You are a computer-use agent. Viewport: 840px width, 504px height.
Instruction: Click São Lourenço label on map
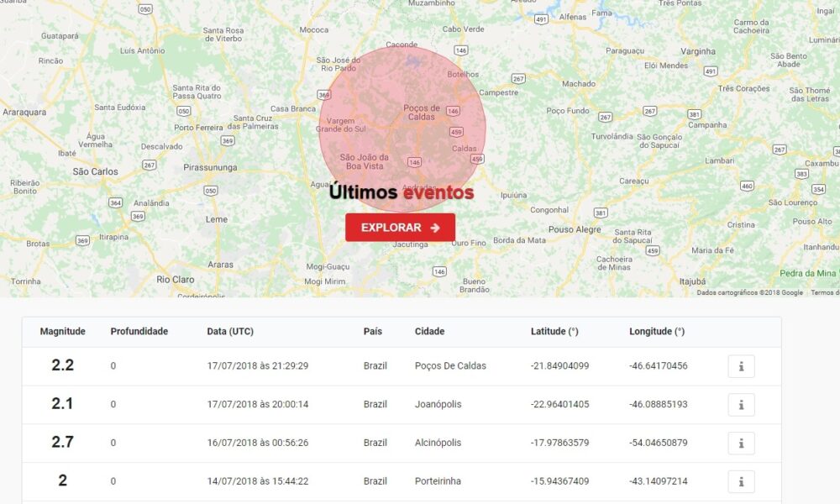coord(793,202)
